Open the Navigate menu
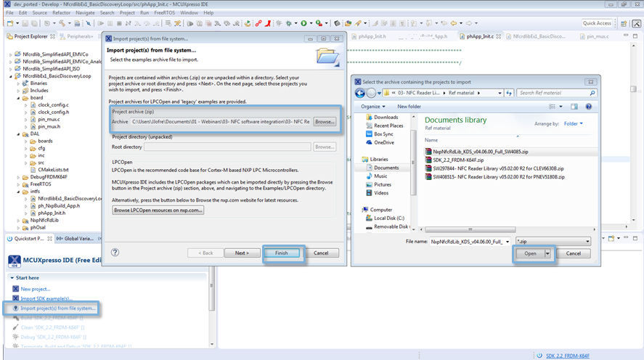This screenshot has height=360, width=644. coord(85,13)
